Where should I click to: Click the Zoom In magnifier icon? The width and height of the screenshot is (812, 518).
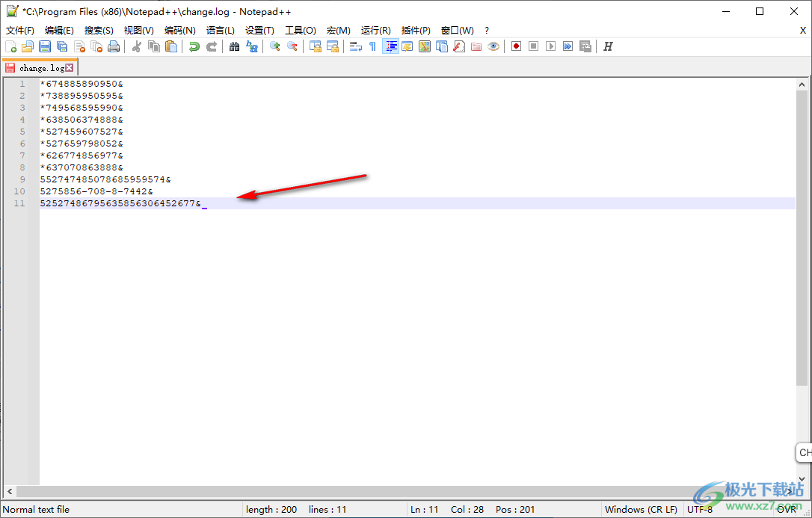[275, 46]
